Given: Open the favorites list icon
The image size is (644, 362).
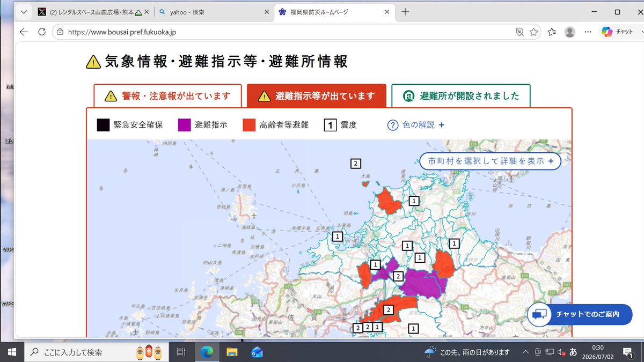Looking at the screenshot, I should (552, 32).
